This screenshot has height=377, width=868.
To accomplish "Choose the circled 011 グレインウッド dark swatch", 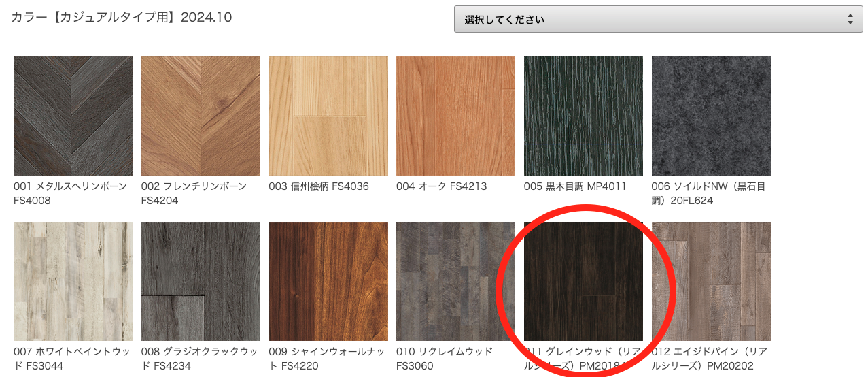I will tap(583, 281).
